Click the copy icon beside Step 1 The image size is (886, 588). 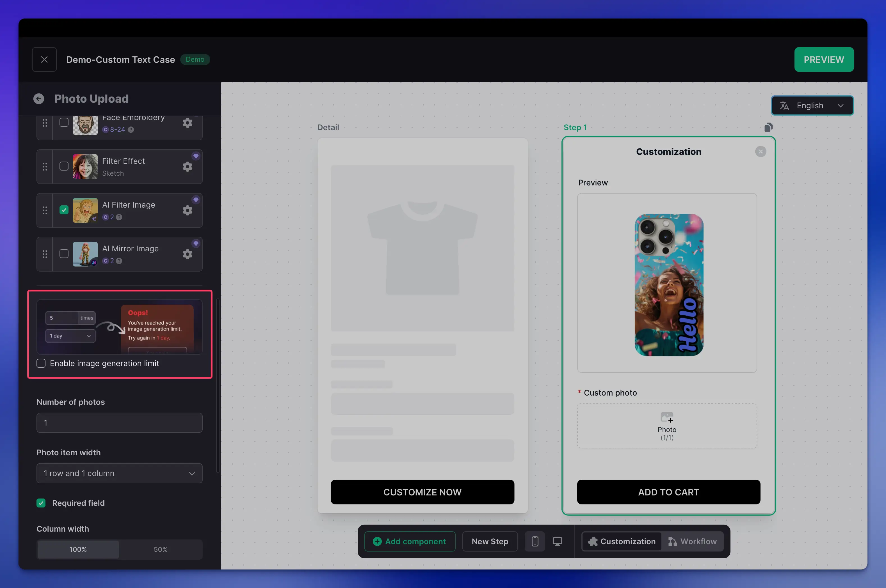point(768,127)
